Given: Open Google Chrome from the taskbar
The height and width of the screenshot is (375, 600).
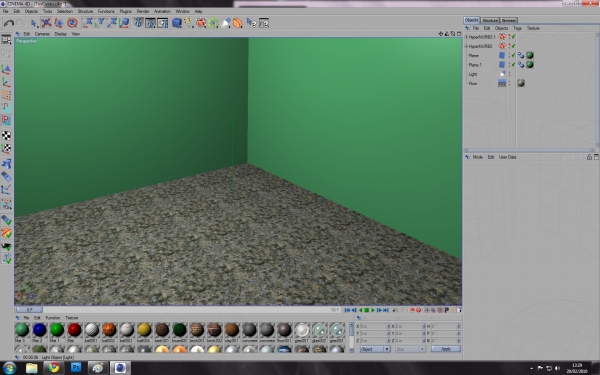Looking at the screenshot, I should [x=54, y=368].
